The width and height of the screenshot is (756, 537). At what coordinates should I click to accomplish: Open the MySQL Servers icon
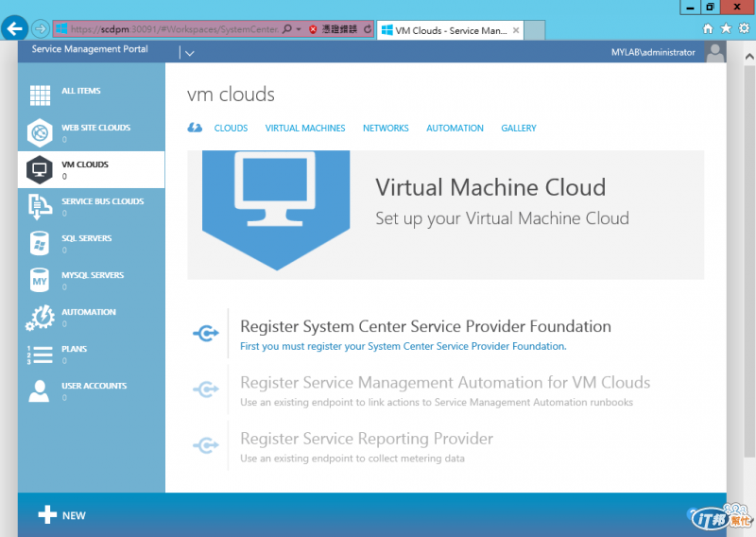tap(40, 281)
